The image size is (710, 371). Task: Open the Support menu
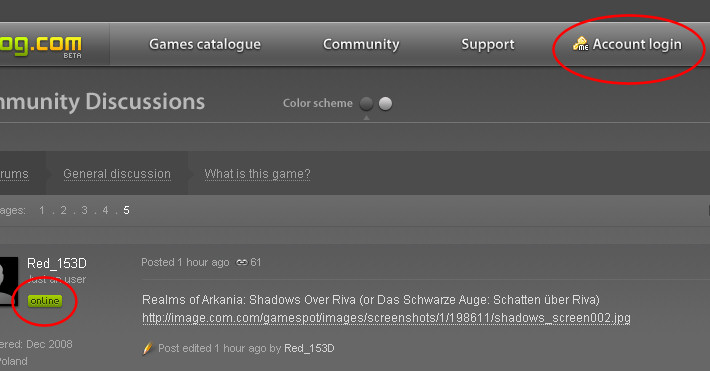click(x=488, y=44)
